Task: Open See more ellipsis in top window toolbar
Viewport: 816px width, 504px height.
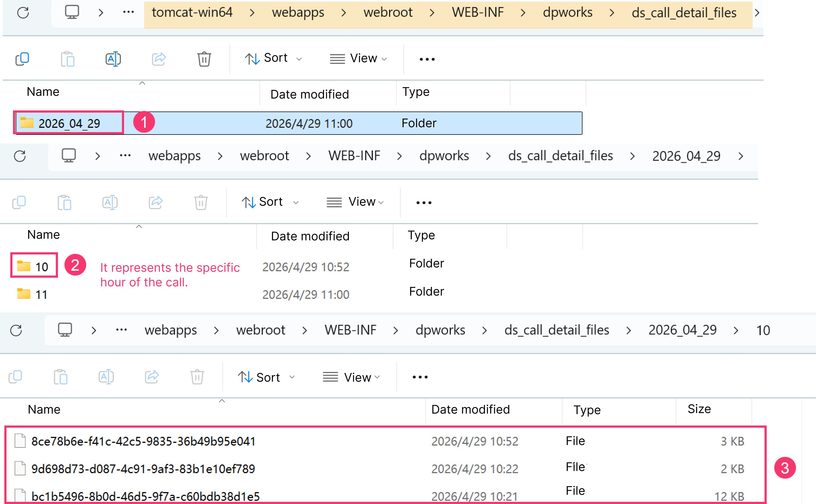Action: click(427, 59)
